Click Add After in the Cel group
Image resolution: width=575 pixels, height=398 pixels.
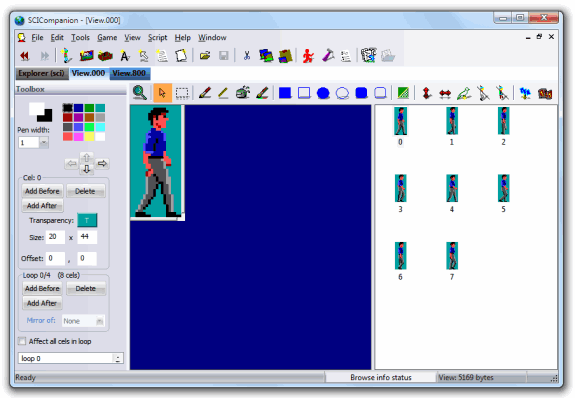(42, 205)
